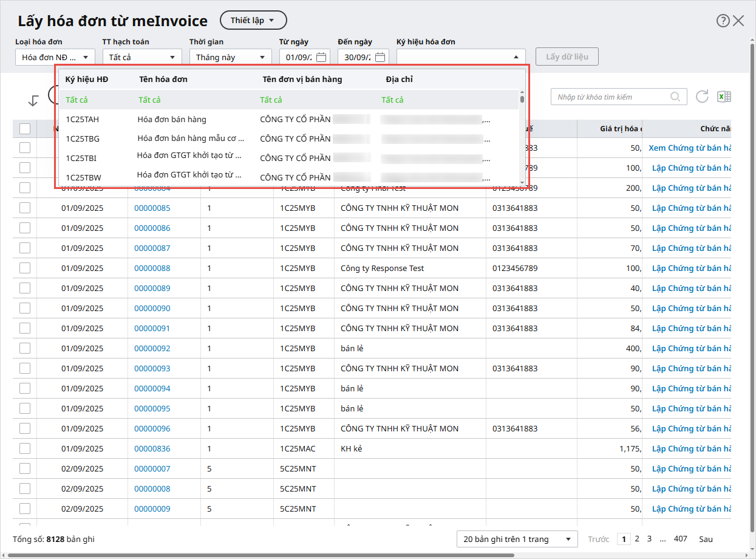Open the Đến ngày calendar picker icon
This screenshot has width=756, height=559.
coord(380,57)
